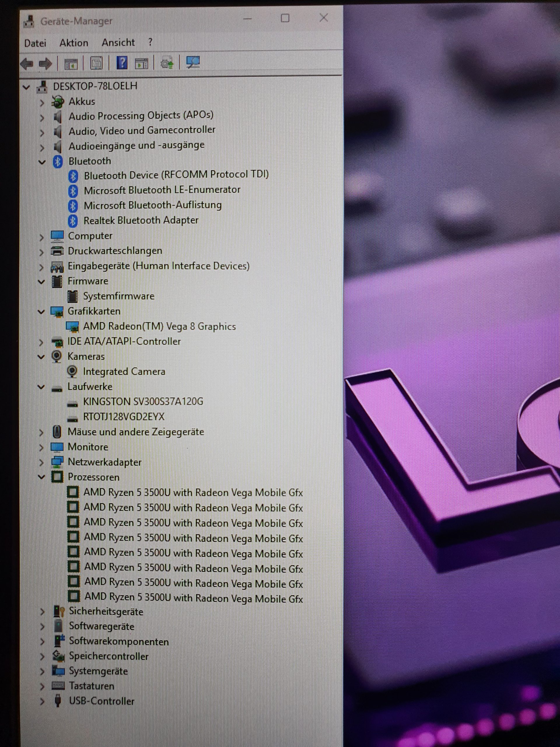
Task: Click the Integrated Camera device icon
Action: coord(72,371)
